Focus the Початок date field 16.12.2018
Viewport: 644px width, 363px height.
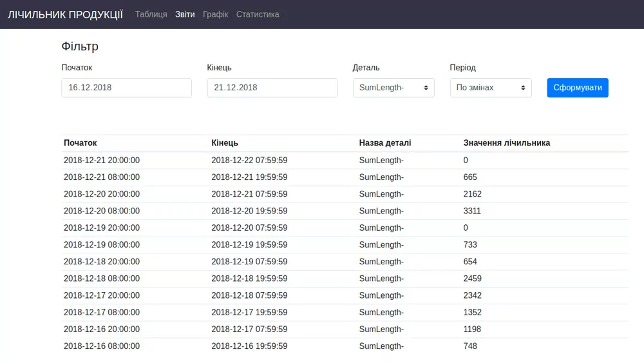[126, 88]
